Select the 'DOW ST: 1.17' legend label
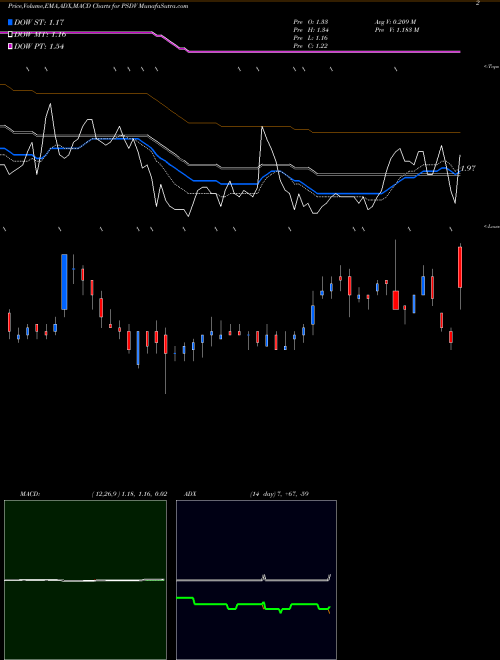This screenshot has width=500, height=660. click(x=39, y=22)
